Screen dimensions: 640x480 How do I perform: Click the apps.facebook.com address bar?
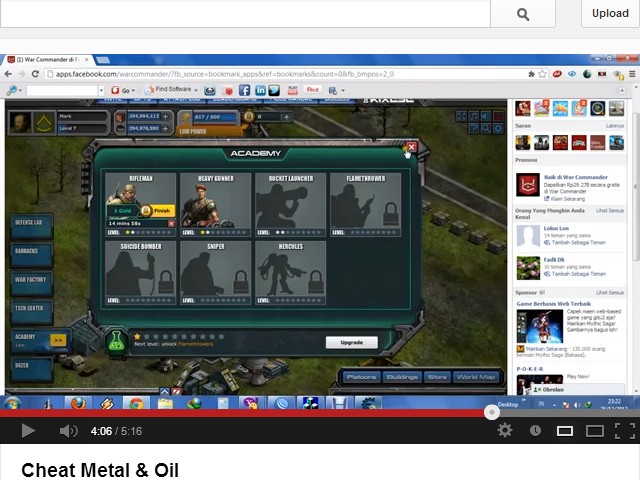coord(286,74)
